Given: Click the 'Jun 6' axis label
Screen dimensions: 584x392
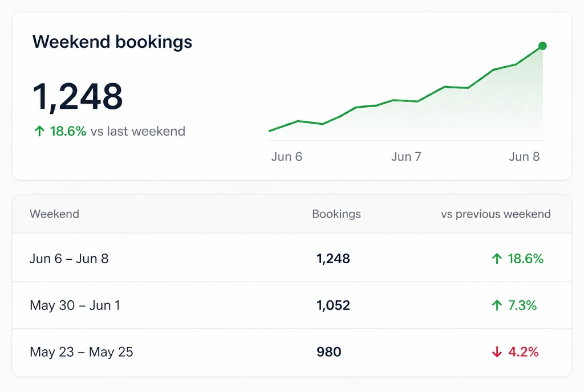Looking at the screenshot, I should coord(286,157).
